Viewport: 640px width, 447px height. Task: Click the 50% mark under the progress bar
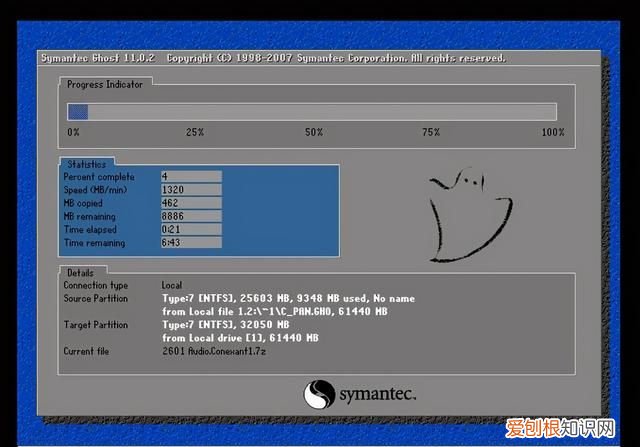314,132
